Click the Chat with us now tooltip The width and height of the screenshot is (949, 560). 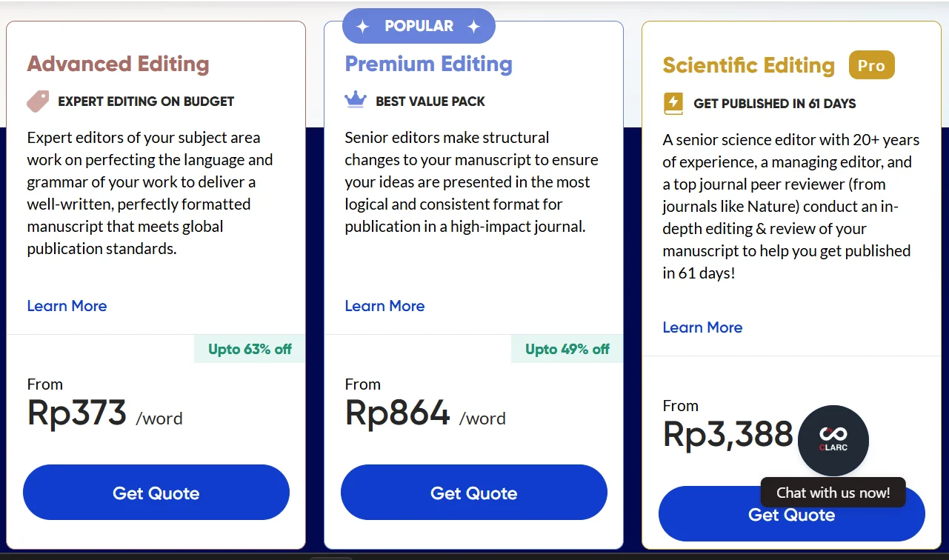tap(833, 492)
